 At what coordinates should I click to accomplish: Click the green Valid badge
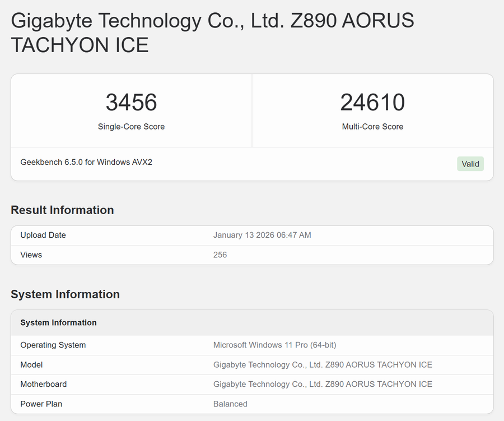point(470,164)
